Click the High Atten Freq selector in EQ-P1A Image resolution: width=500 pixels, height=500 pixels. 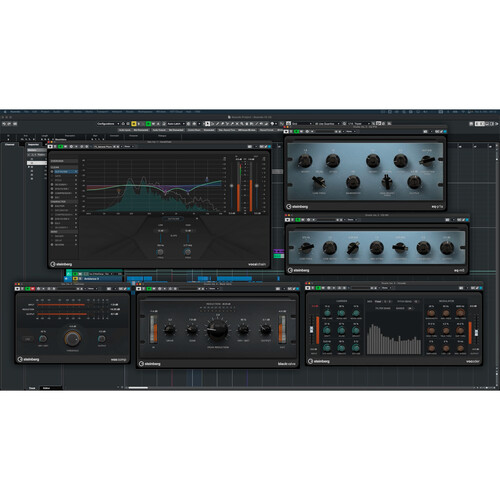(x=427, y=161)
